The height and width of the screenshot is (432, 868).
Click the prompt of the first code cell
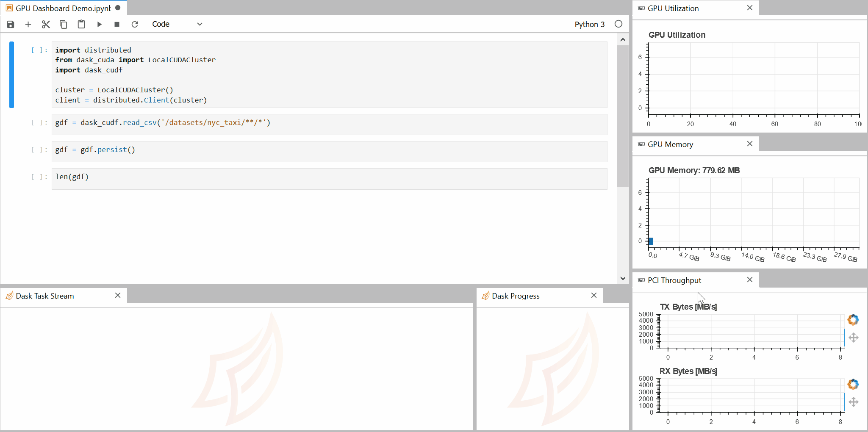(x=39, y=50)
